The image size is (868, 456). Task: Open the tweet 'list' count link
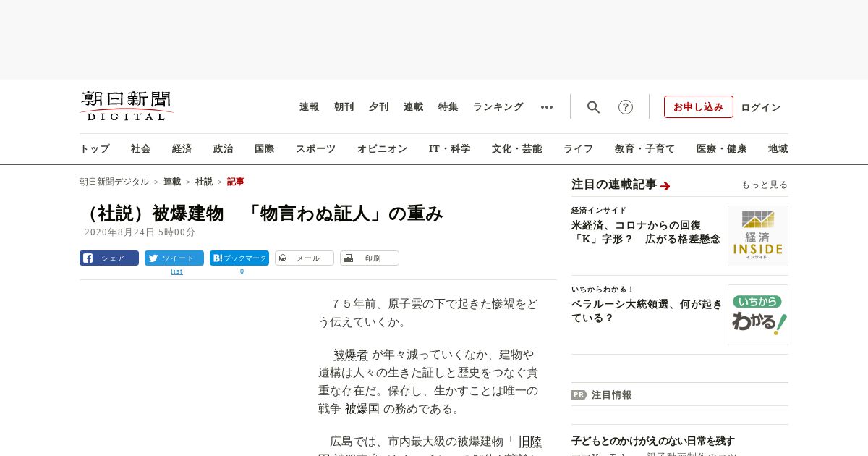[176, 271]
